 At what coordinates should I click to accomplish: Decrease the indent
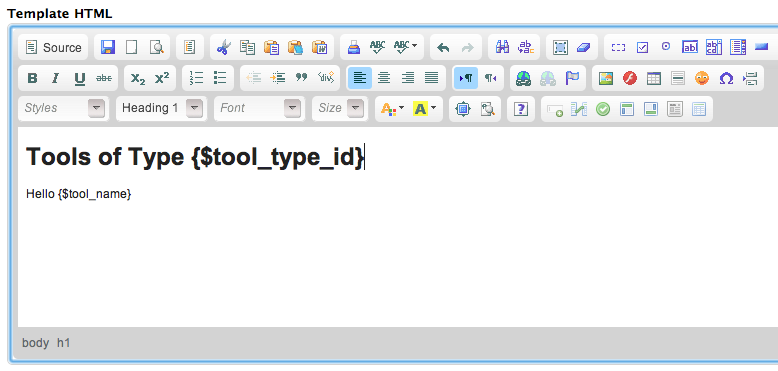click(254, 78)
